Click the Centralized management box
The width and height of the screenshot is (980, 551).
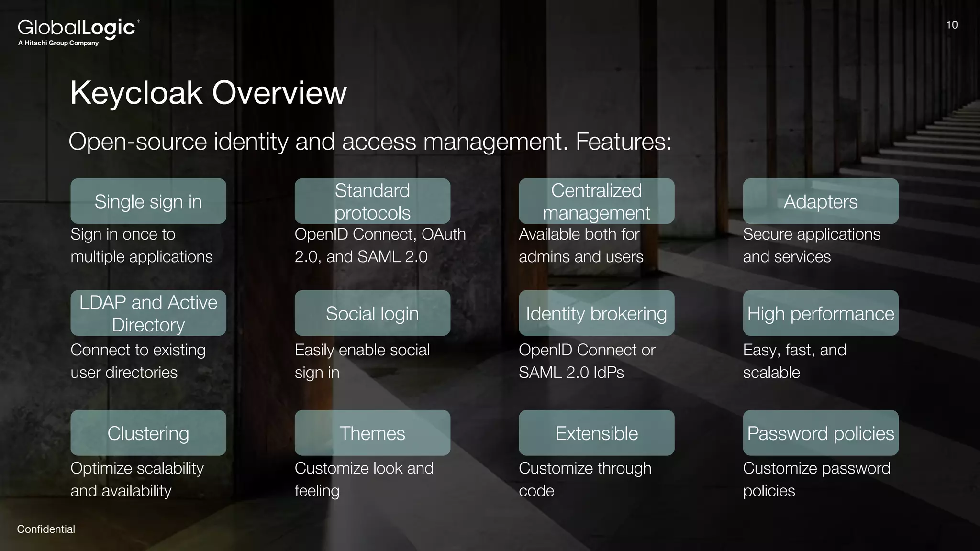pos(596,201)
